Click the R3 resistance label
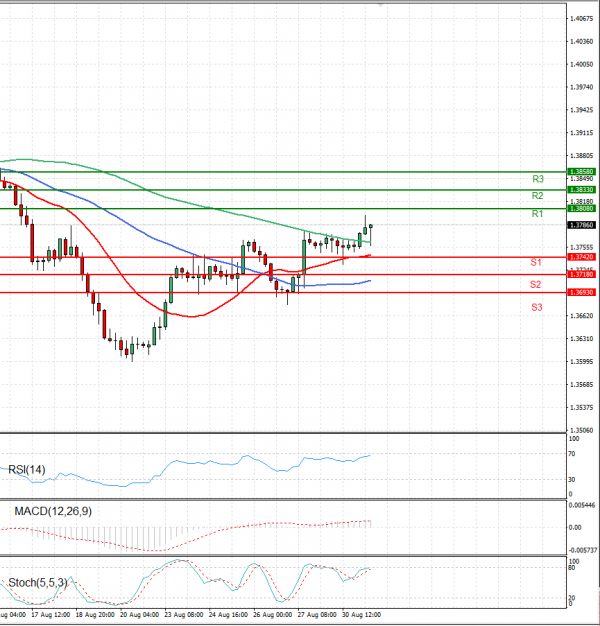Image resolution: width=600 pixels, height=626 pixels. click(538, 179)
